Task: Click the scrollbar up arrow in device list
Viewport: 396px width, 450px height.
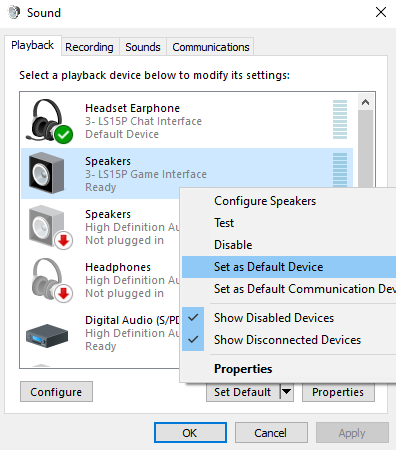Action: [x=366, y=102]
